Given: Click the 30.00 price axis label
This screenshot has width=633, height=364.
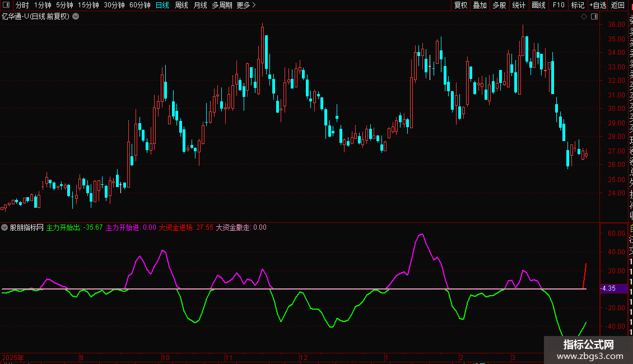Looking at the screenshot, I should [x=616, y=109].
